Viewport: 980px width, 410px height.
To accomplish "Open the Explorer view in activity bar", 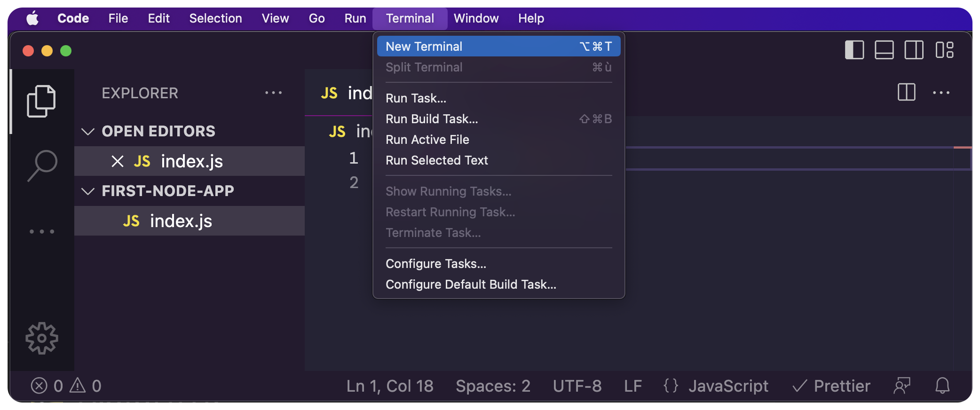I will pyautogui.click(x=41, y=101).
